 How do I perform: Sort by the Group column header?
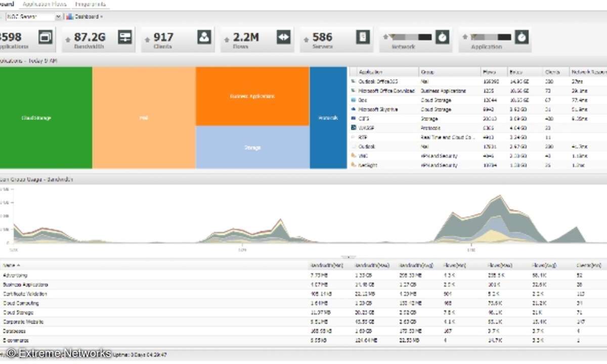click(450, 72)
